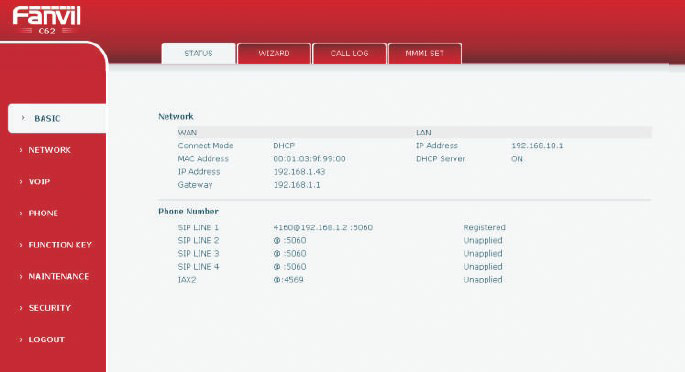The width and height of the screenshot is (685, 372).
Task: Go to the VOIP menu
Action: click(39, 182)
